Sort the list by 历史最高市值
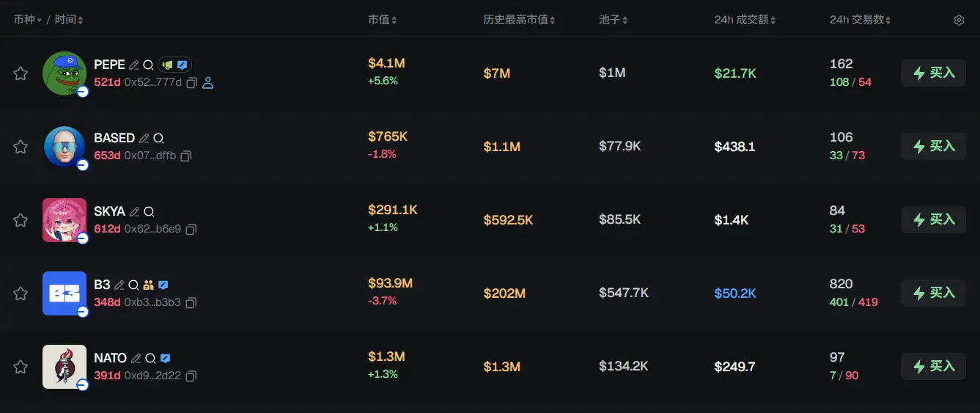 pos(519,21)
